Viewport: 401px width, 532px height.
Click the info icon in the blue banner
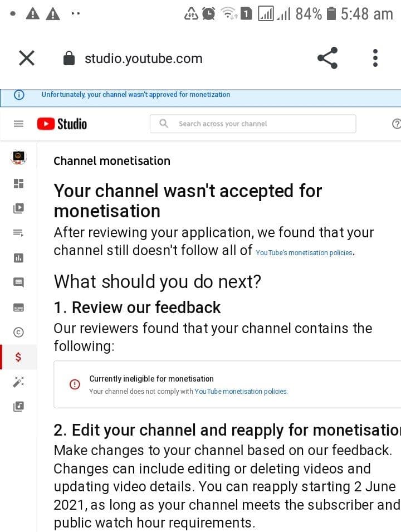pyautogui.click(x=19, y=95)
